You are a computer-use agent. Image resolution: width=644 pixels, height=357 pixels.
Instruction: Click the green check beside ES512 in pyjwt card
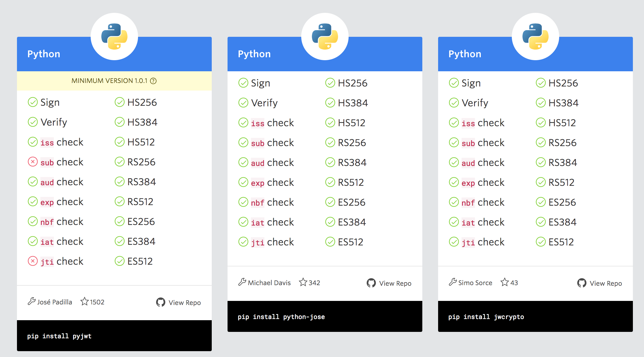[120, 261]
